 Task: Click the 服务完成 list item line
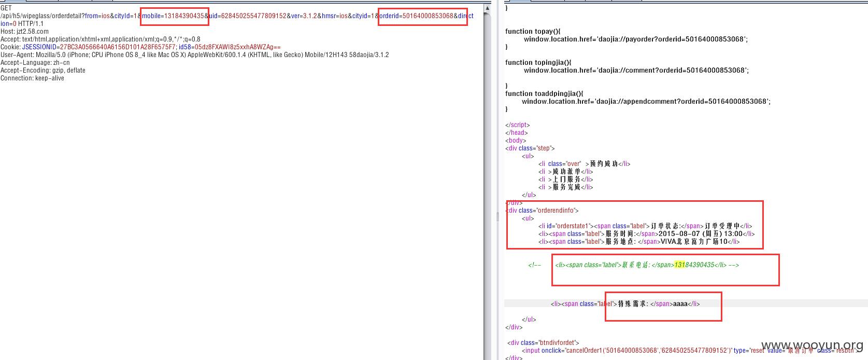coord(565,187)
